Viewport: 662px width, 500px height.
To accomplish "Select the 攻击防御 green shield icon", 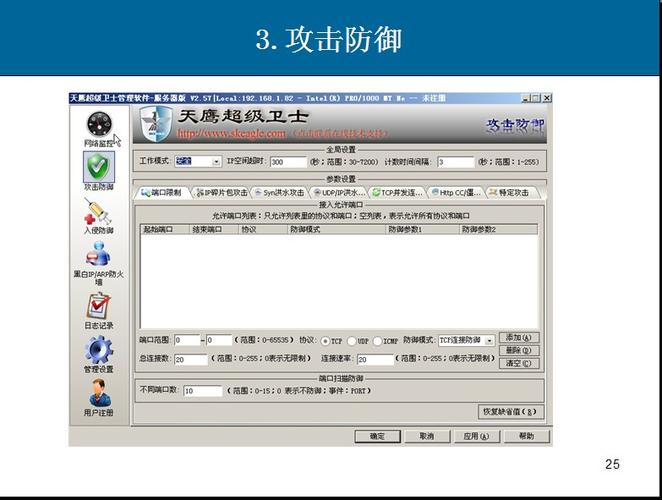I will [x=98, y=167].
